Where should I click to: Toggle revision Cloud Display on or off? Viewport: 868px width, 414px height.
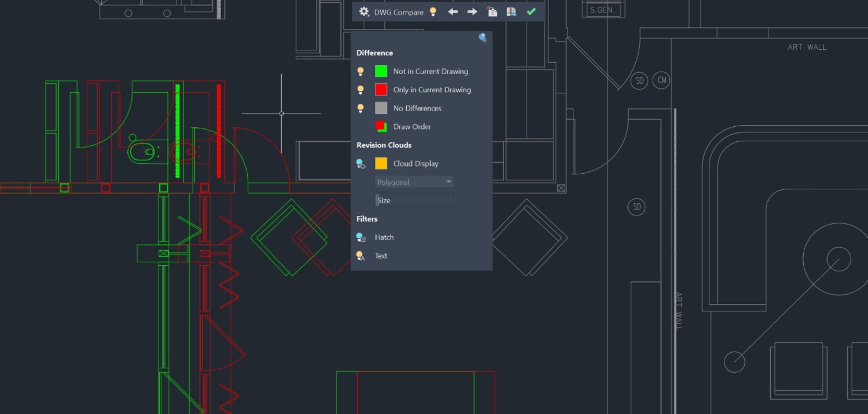click(x=361, y=164)
